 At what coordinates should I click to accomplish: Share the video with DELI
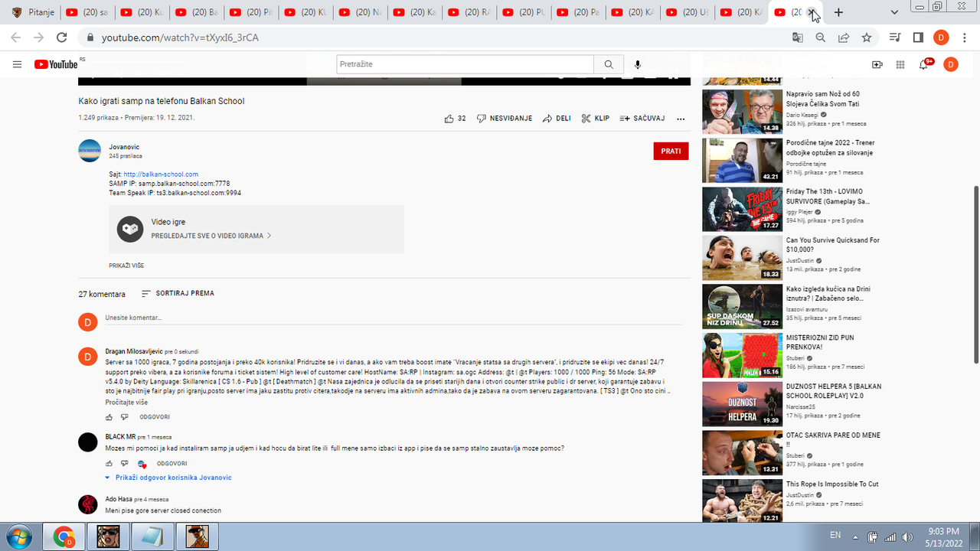[x=557, y=119]
